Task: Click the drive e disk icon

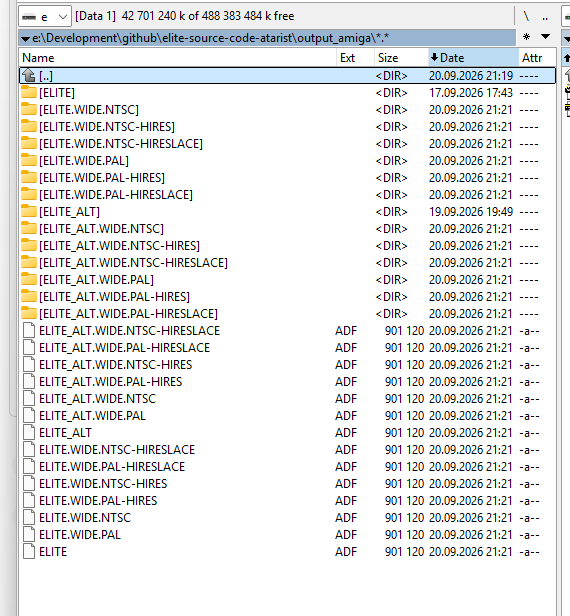Action: 29,17
